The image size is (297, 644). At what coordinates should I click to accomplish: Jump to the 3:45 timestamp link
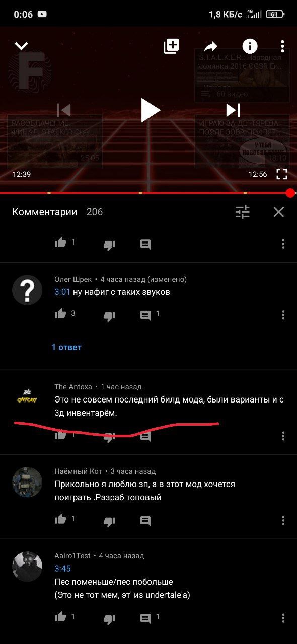point(62,569)
